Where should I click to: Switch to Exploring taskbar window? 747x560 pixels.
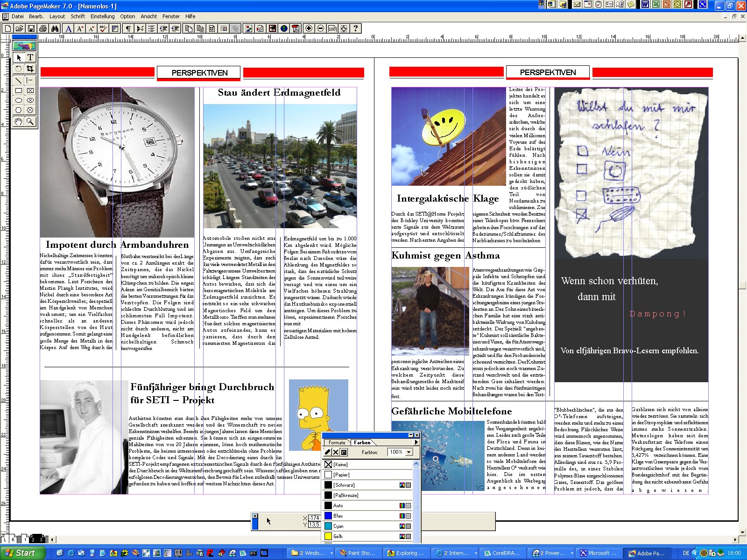click(407, 553)
